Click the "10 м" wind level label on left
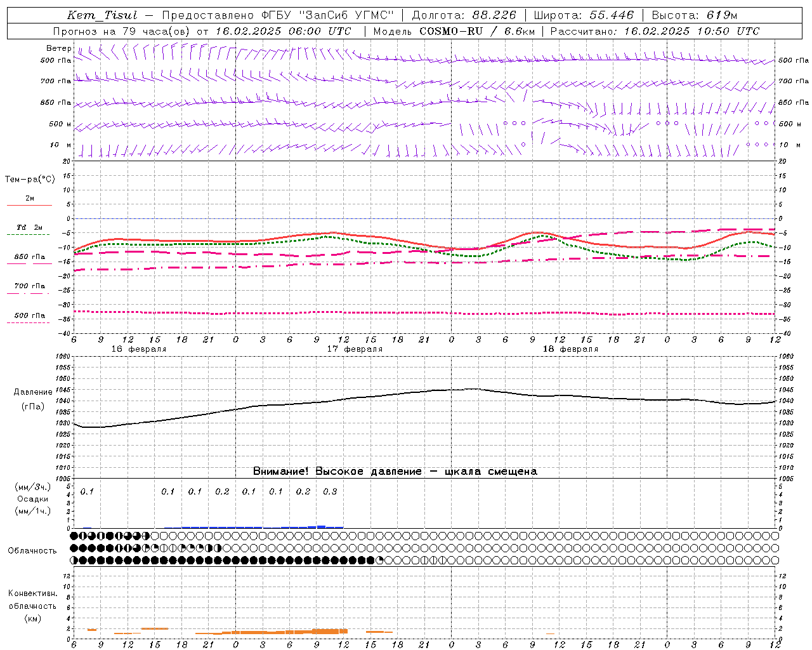 pyautogui.click(x=61, y=145)
